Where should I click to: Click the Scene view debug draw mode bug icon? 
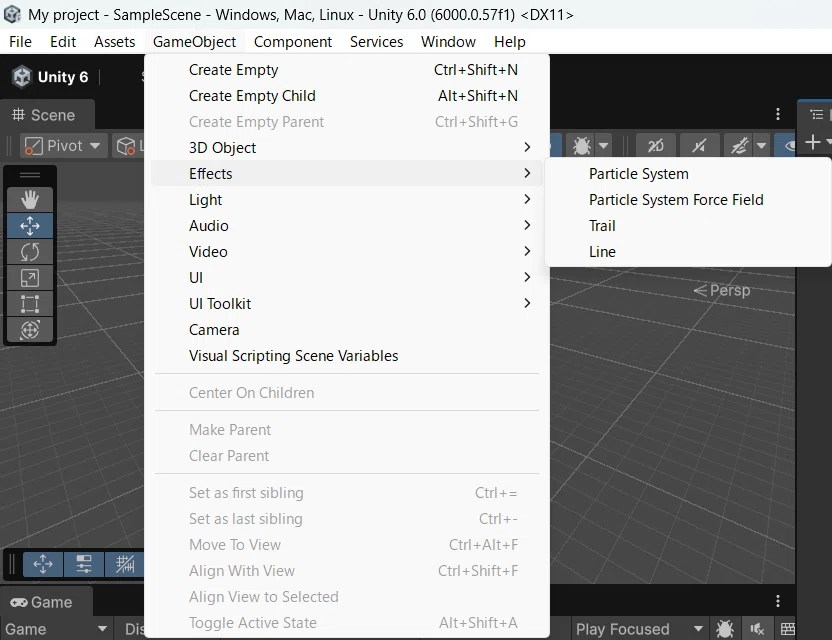pos(582,145)
